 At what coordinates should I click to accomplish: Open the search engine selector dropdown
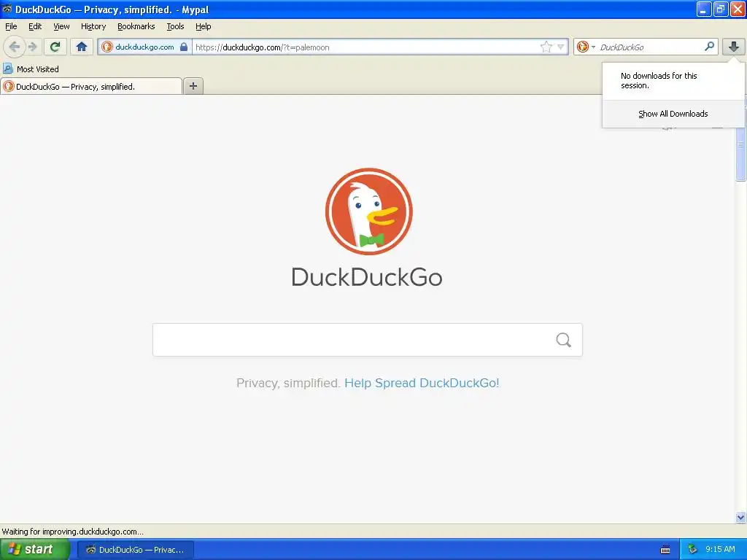[586, 47]
